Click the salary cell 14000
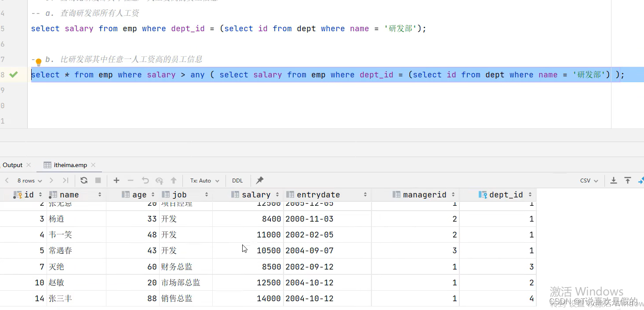The width and height of the screenshot is (644, 310). pyautogui.click(x=248, y=298)
